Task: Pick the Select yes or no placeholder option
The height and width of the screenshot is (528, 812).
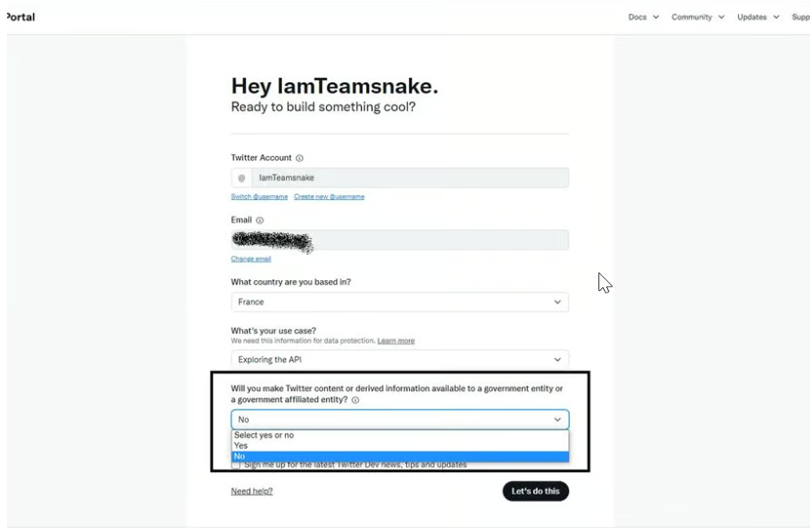Action: pyautogui.click(x=400, y=435)
